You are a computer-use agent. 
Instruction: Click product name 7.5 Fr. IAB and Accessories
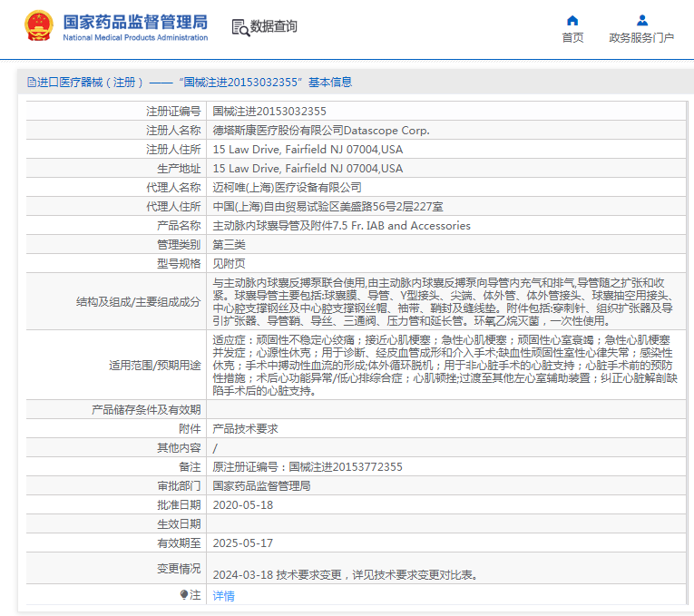coord(341,225)
